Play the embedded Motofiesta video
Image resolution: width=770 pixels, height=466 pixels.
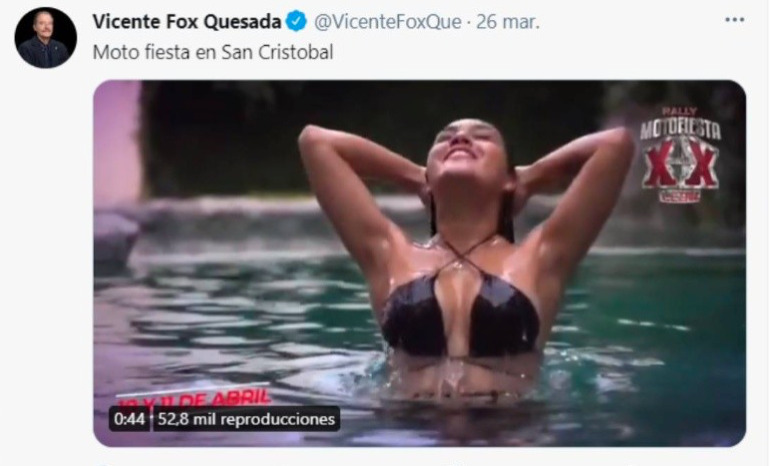(x=419, y=263)
